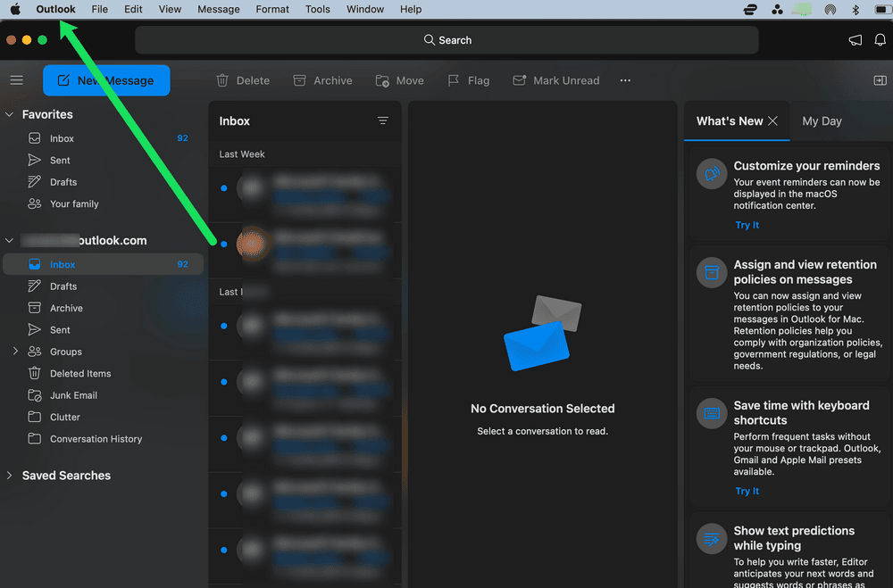Image resolution: width=893 pixels, height=588 pixels.
Task: Click the Flag icon in toolbar
Action: (454, 80)
